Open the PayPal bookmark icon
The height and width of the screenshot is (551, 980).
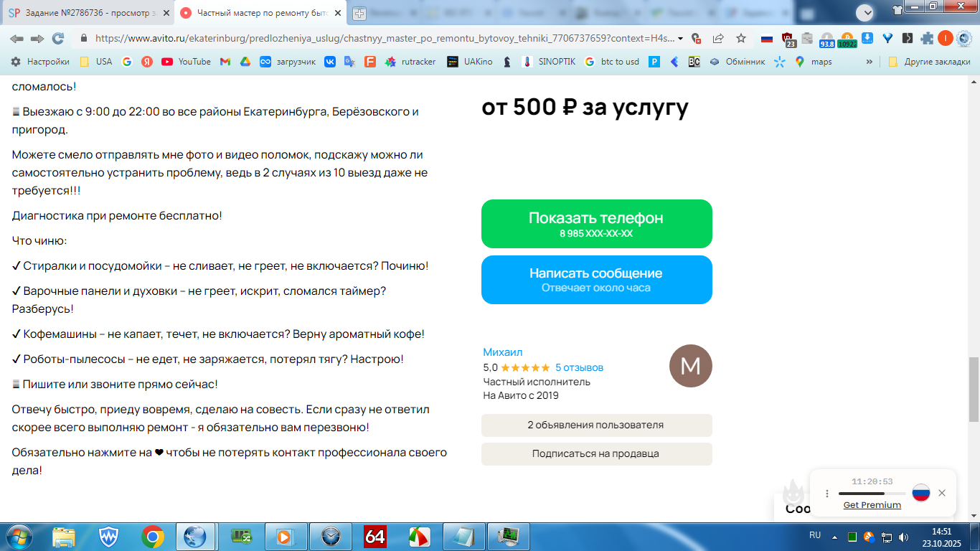654,62
